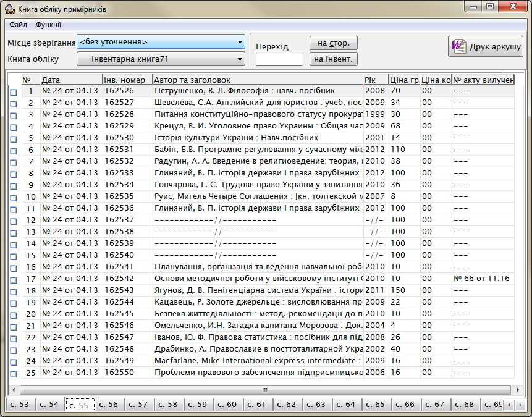
Task: Tick the checkbox for row 1
Action: coord(14,91)
